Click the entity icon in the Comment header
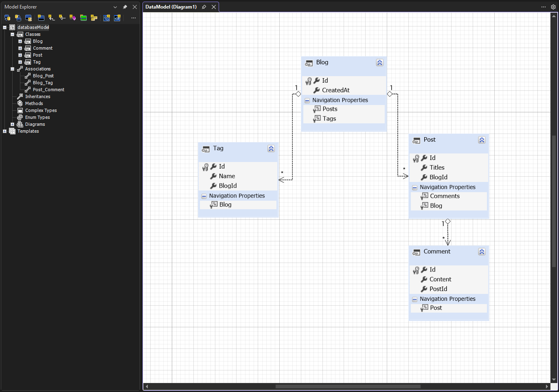This screenshot has width=559, height=392. [x=416, y=252]
